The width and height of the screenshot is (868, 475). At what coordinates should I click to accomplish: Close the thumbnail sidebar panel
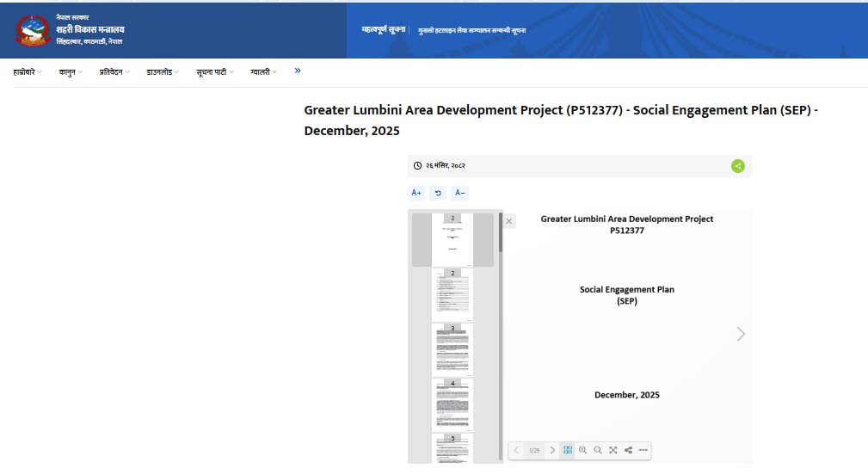[509, 221]
